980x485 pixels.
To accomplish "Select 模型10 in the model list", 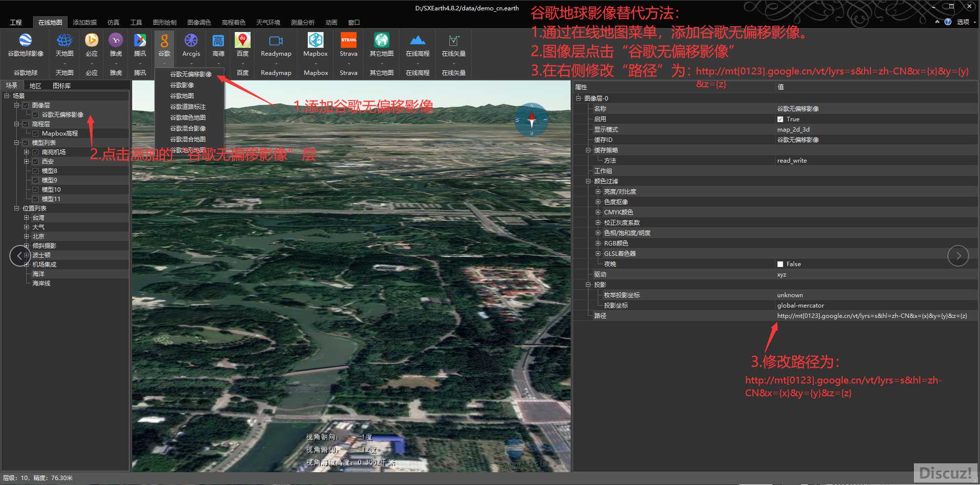I will click(51, 190).
